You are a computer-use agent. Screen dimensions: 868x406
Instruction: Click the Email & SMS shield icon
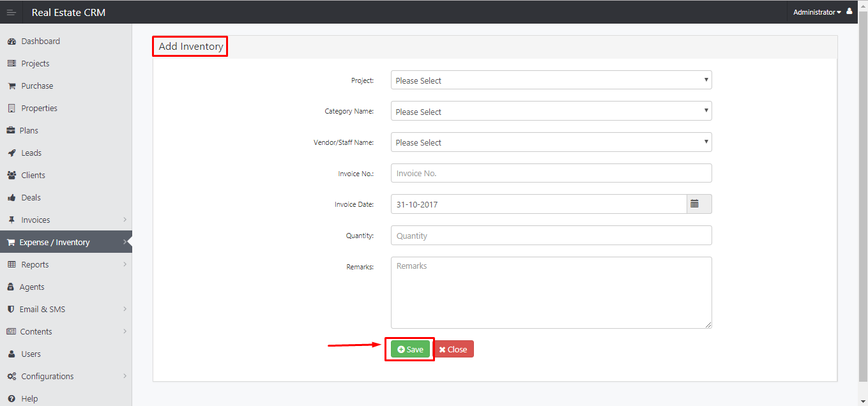point(11,310)
